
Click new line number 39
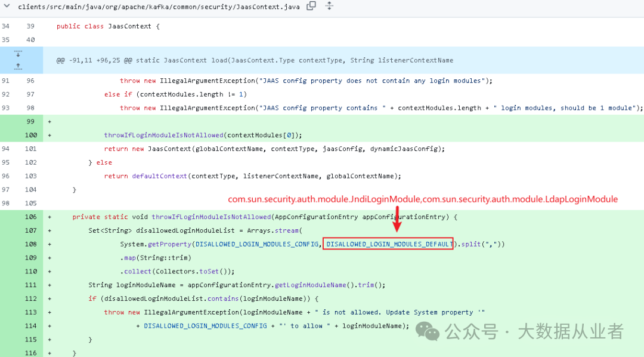click(30, 26)
